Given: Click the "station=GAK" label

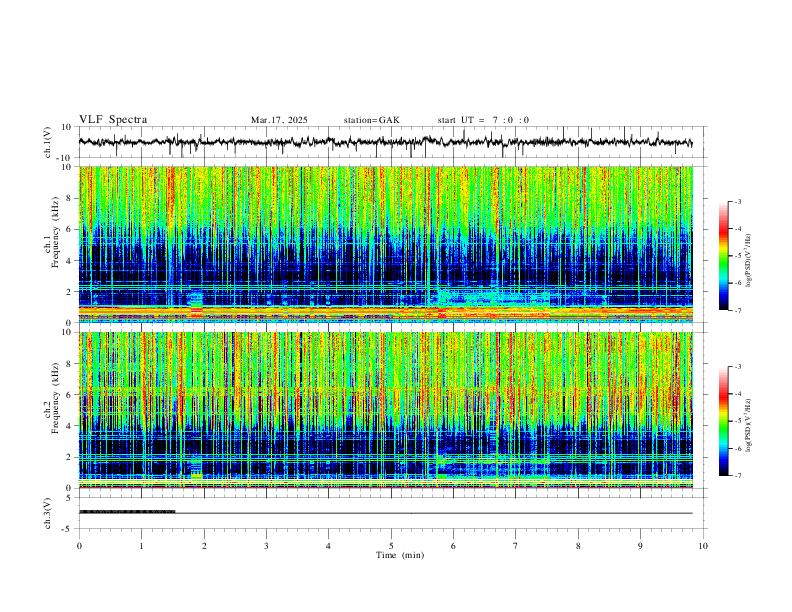Looking at the screenshot, I should (x=371, y=120).
